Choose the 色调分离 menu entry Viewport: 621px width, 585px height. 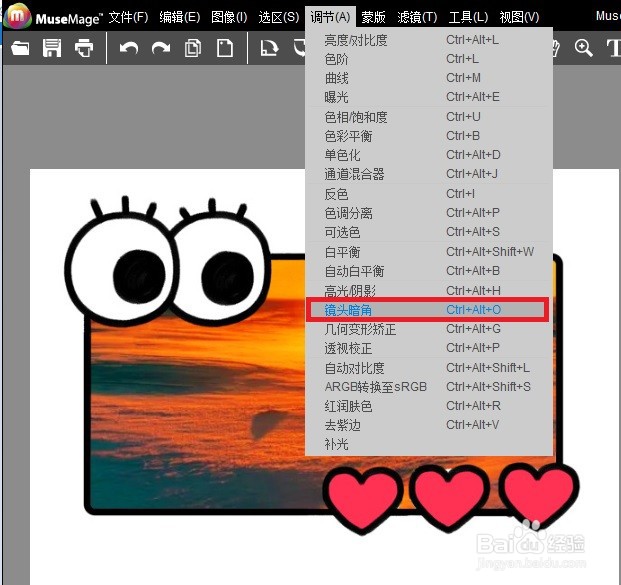[x=429, y=213]
